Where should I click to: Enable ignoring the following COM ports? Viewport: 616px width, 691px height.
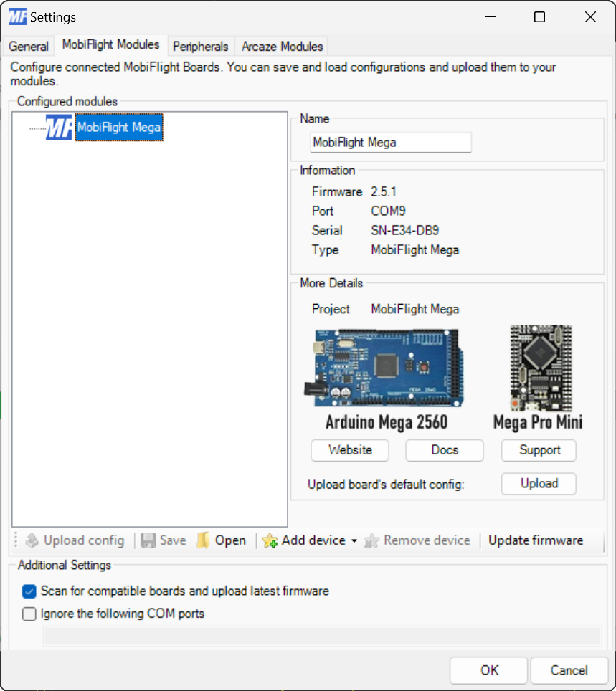29,614
